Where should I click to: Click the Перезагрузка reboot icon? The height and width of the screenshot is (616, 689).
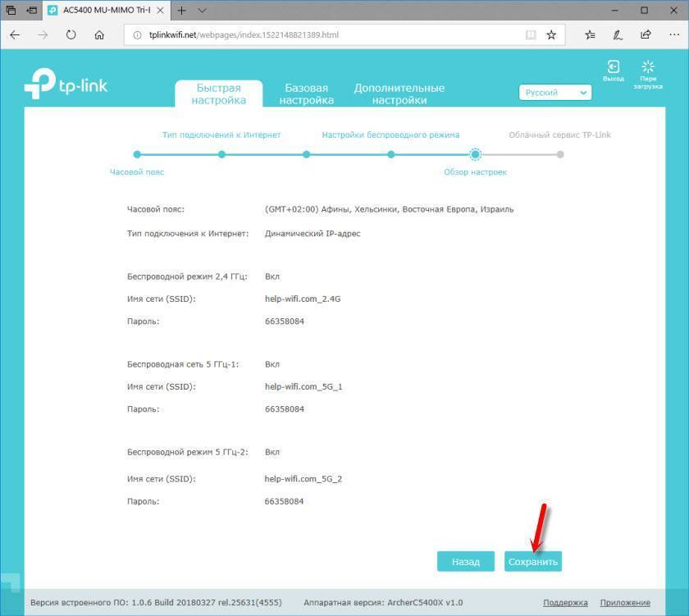point(648,75)
